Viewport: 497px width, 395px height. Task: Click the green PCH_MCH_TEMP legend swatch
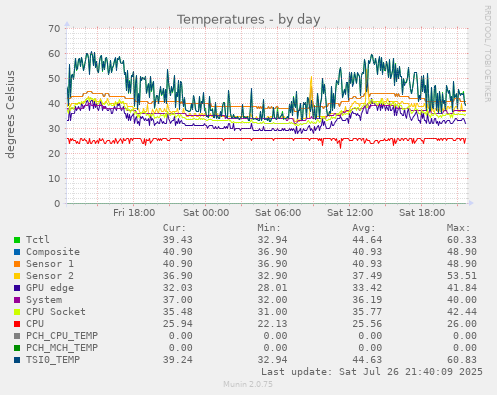click(17, 348)
